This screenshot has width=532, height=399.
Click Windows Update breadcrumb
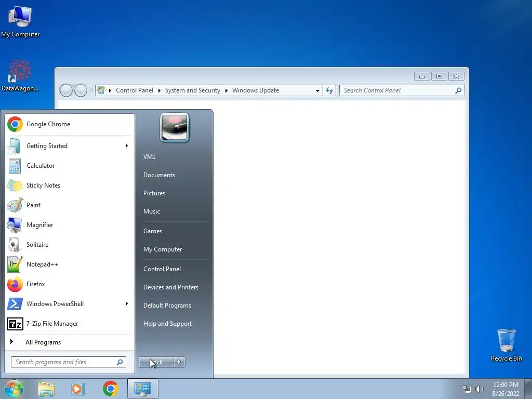[256, 90]
